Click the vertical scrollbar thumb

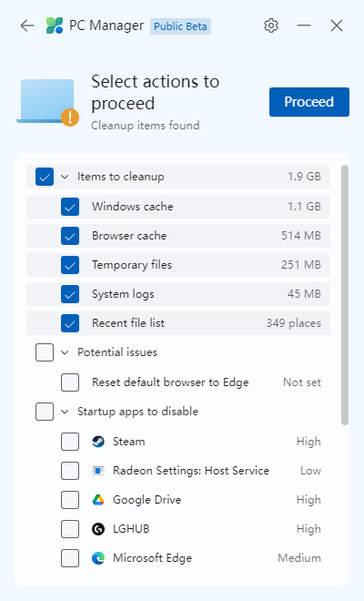[345, 295]
